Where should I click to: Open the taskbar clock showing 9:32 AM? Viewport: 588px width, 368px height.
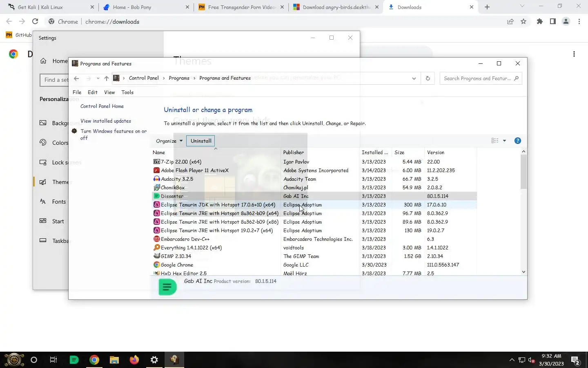click(551, 360)
